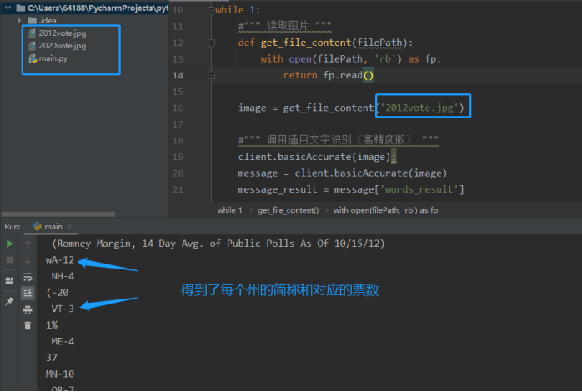Click the 'while 1:' statement on line 10
Screen dimensions: 582x392
click(238, 10)
